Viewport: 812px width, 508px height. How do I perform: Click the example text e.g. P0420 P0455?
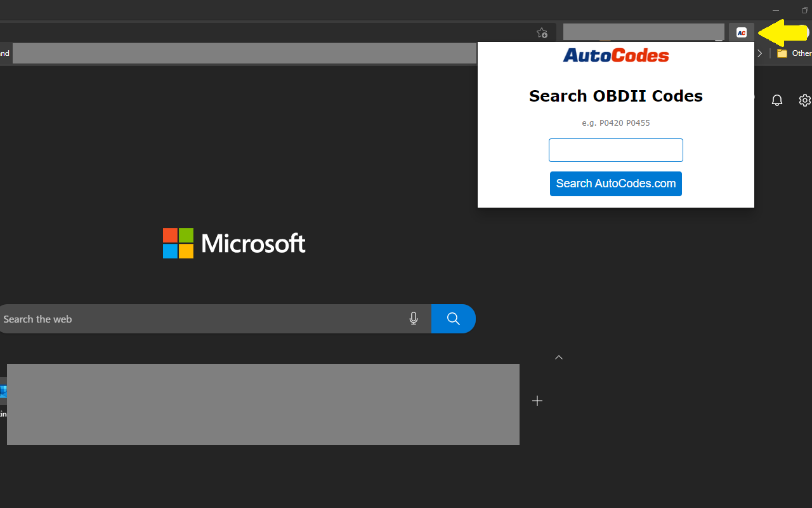pyautogui.click(x=616, y=123)
